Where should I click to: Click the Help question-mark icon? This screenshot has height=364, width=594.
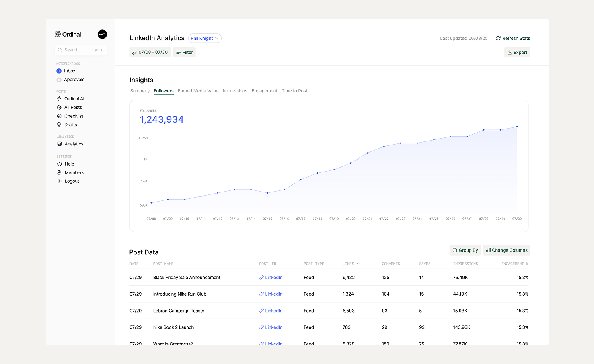tap(60, 164)
